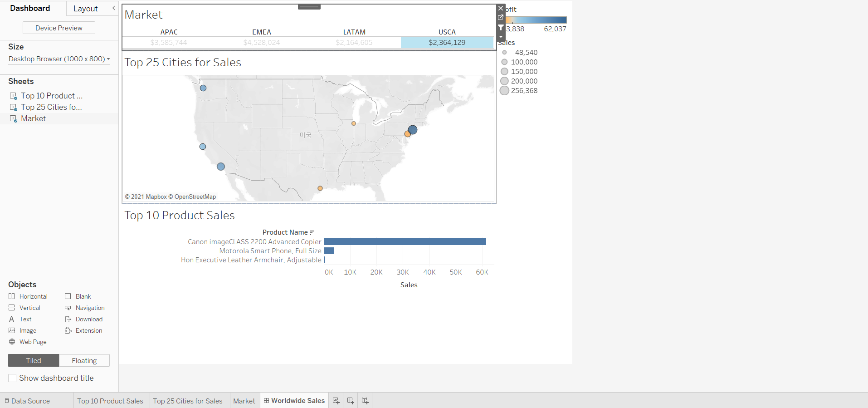This screenshot has height=408, width=868.
Task: Select the orange mark in Texas
Action: click(x=320, y=188)
